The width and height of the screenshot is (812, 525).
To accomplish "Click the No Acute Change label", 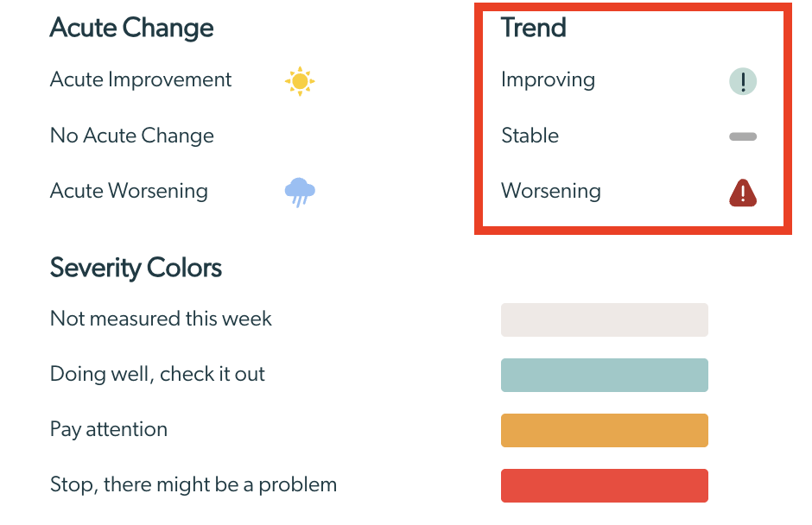I will [x=131, y=136].
